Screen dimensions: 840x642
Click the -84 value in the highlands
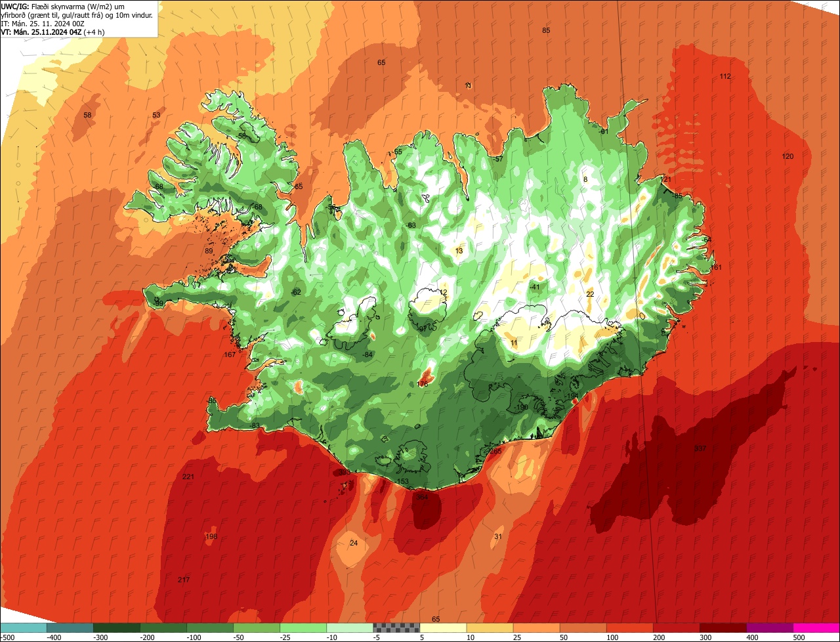tap(368, 354)
